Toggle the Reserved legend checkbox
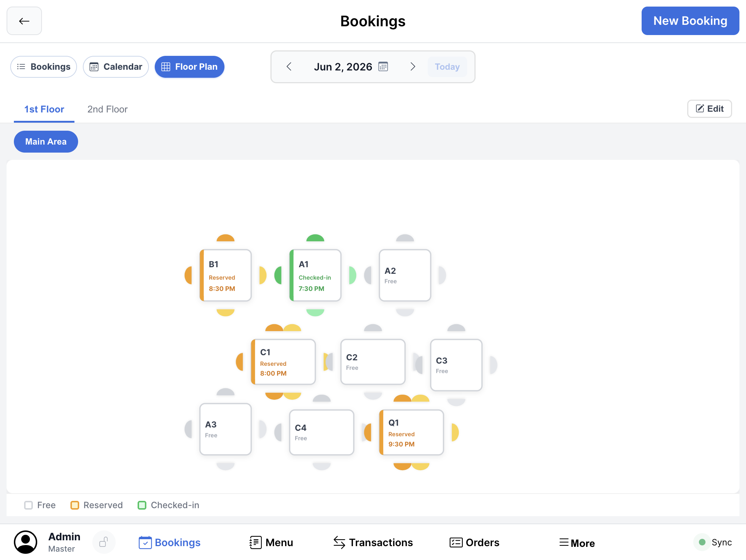The width and height of the screenshot is (746, 560). click(x=75, y=505)
